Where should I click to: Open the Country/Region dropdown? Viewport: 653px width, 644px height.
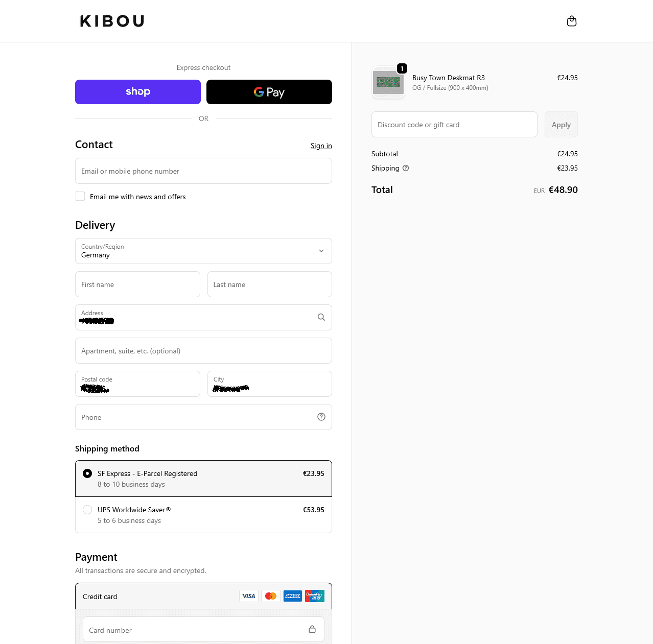pos(203,251)
